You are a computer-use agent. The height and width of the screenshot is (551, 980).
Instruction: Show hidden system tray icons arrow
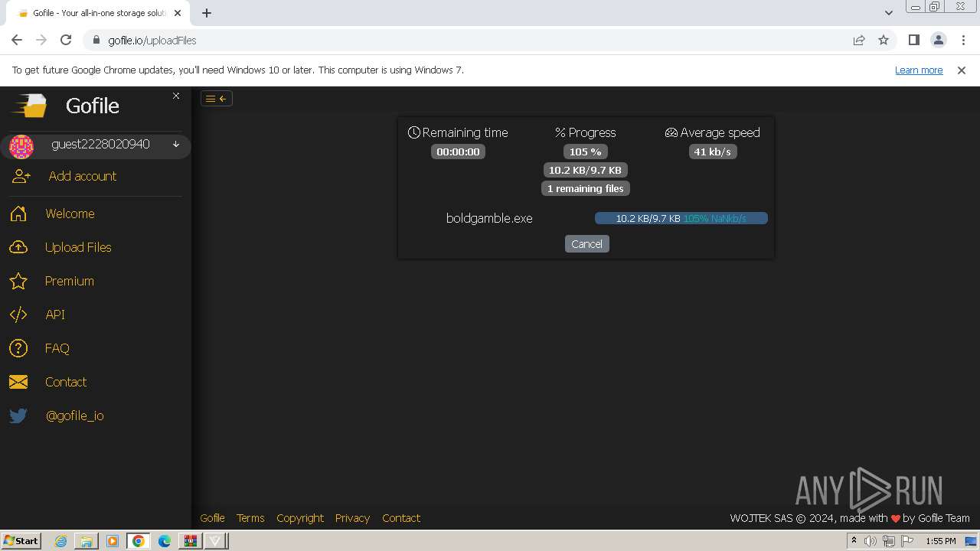(854, 541)
